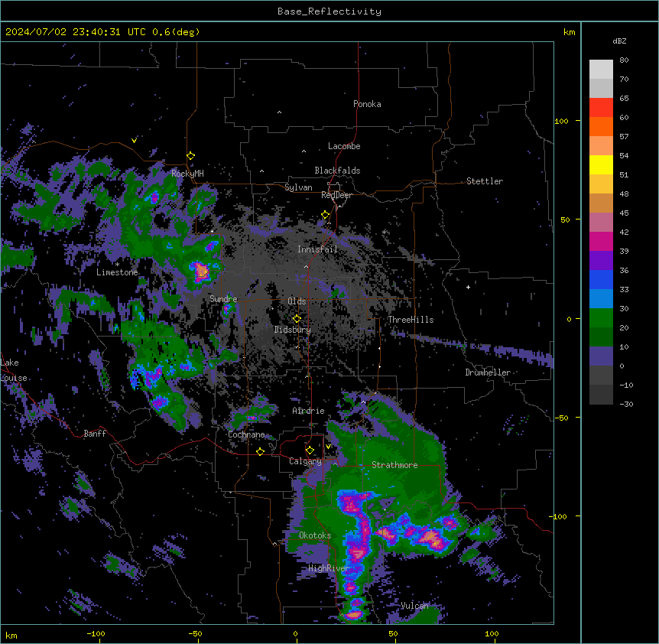Image resolution: width=659 pixels, height=644 pixels.
Task: Click the RedDeer city label
Action: point(336,195)
